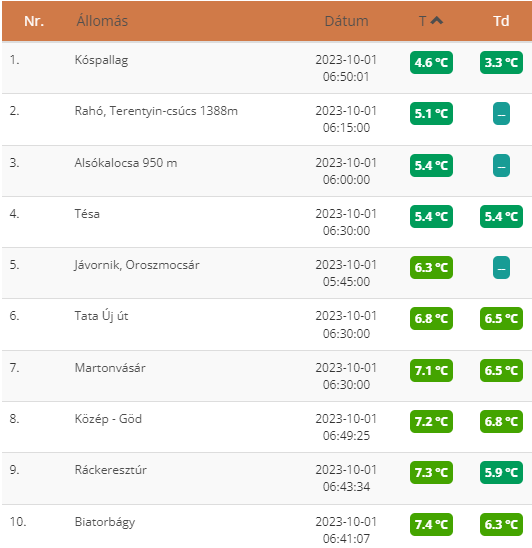Viewport: 532px width, 548px height.
Task: Click the 4.6 °C temperature badge
Action: point(431,63)
